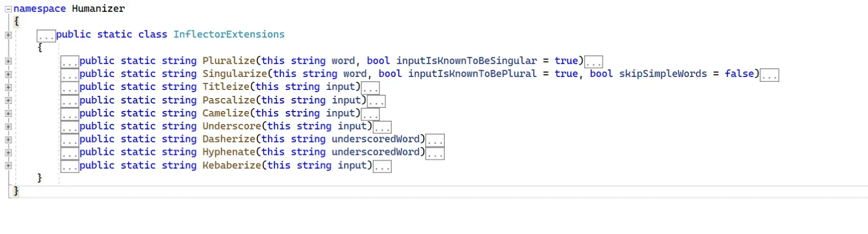868x234 pixels.
Task: Expand the Pascalize method outlining node
Action: pos(8,100)
